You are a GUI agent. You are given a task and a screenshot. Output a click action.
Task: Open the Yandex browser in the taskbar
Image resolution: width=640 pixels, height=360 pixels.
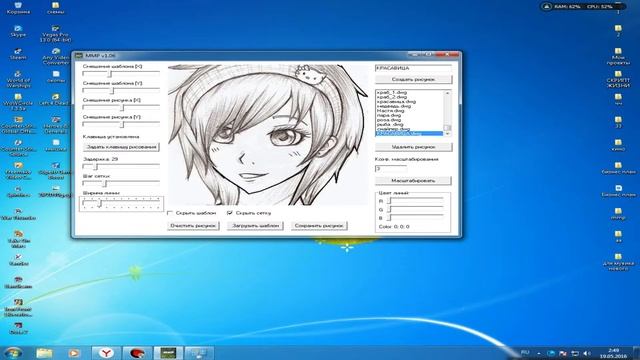coord(106,353)
